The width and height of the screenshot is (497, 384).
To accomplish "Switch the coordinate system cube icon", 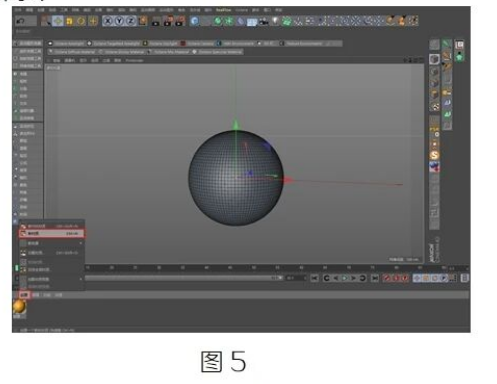I will [x=143, y=21].
